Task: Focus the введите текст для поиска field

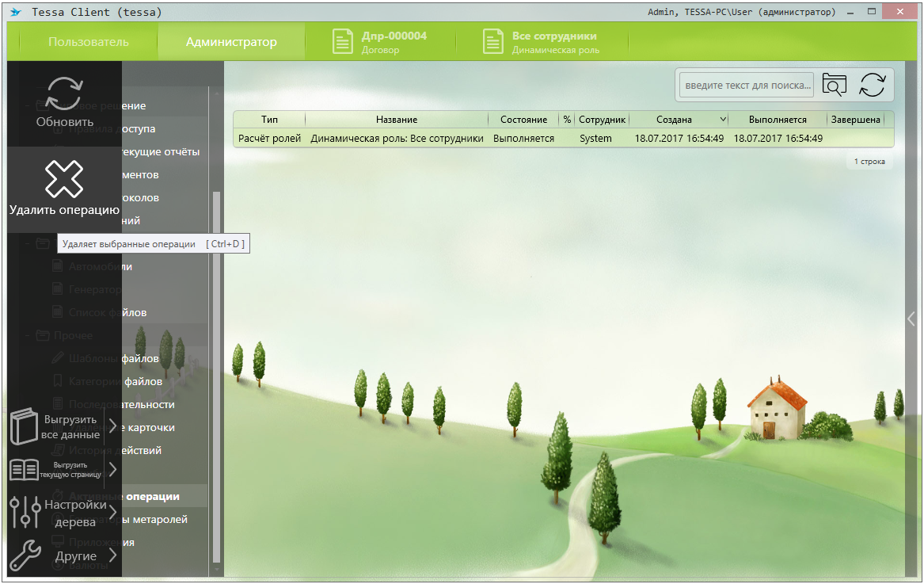Action: 747,85
